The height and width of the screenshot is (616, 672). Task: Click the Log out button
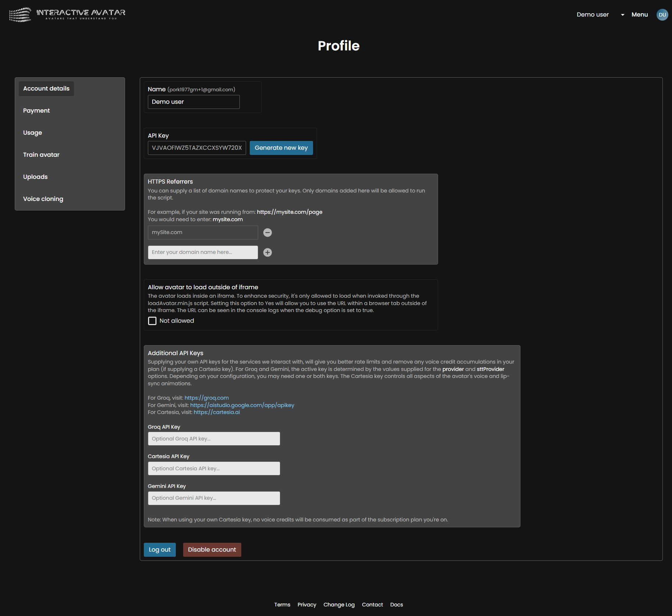coord(160,550)
